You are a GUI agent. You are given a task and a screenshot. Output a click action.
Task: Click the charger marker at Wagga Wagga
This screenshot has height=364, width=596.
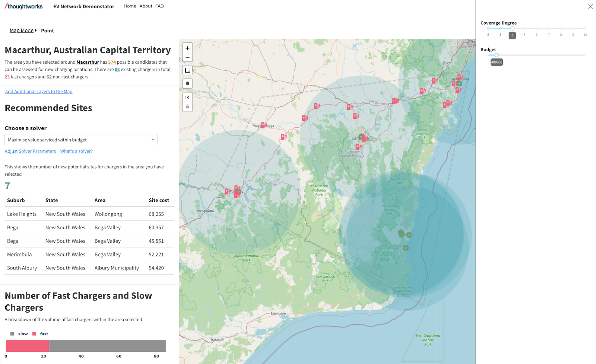click(x=263, y=125)
